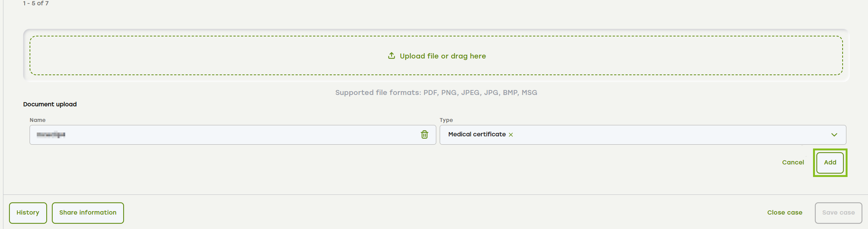Click the Document upload heading
Viewport: 868px width, 229px height.
click(x=50, y=104)
